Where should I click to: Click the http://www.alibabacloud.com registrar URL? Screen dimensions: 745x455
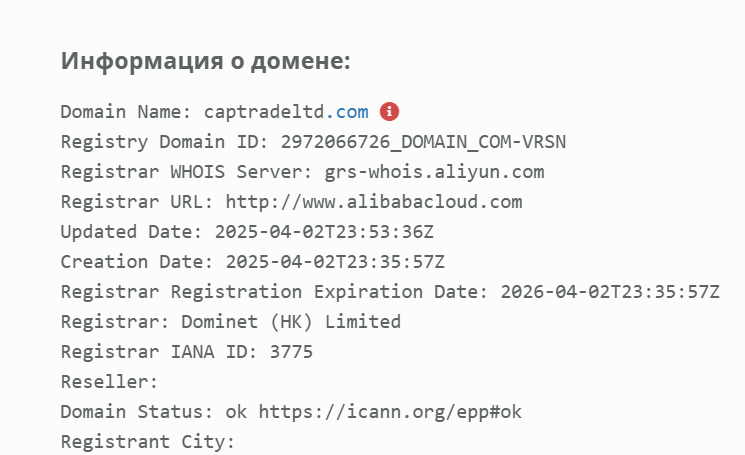pos(374,202)
